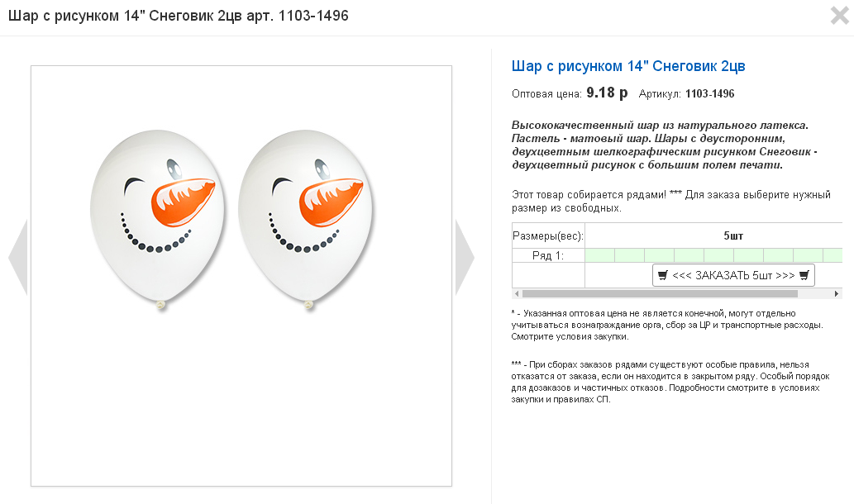Click the article number 1103-1496

pyautogui.click(x=709, y=93)
